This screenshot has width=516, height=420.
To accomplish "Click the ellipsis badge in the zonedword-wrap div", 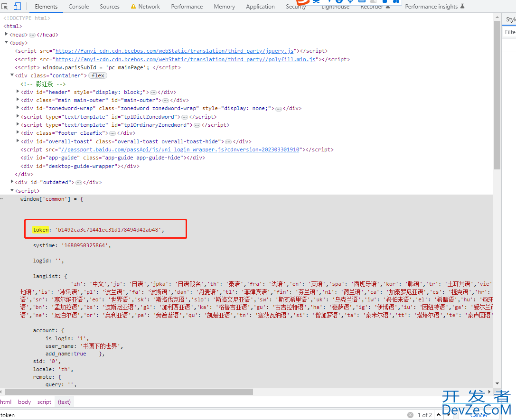I will click(279, 109).
